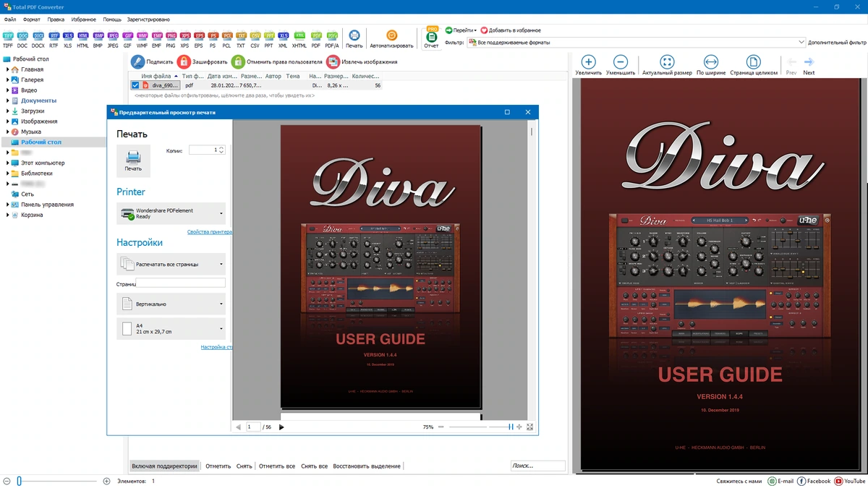The height and width of the screenshot is (488, 868).
Task: Open the Формат menu
Action: tap(32, 20)
